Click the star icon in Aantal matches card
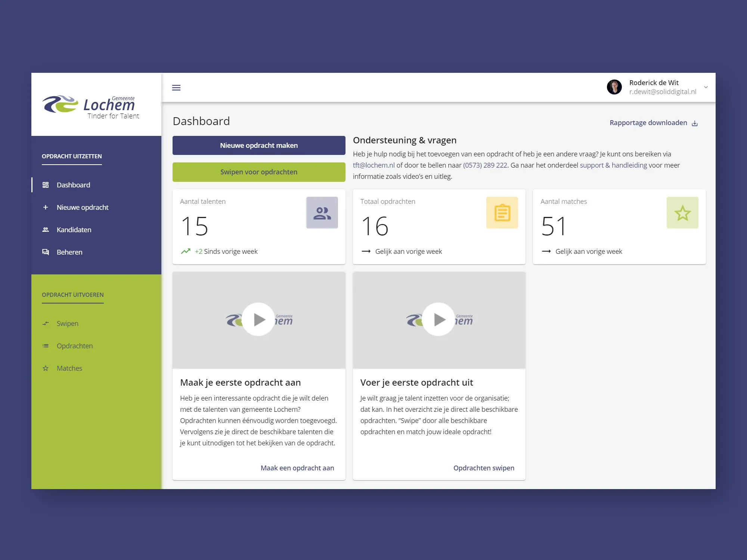The height and width of the screenshot is (560, 747). click(x=682, y=213)
